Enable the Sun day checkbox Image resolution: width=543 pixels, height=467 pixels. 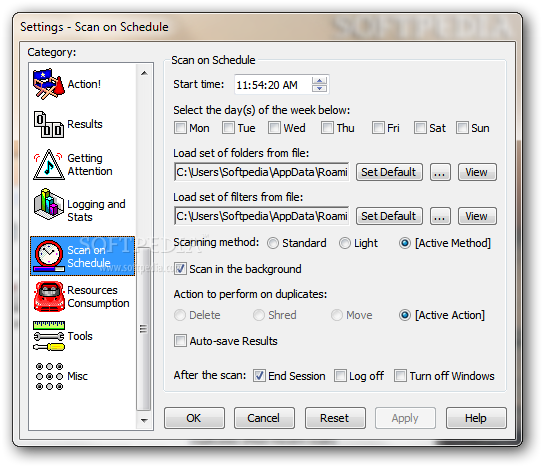pos(462,128)
